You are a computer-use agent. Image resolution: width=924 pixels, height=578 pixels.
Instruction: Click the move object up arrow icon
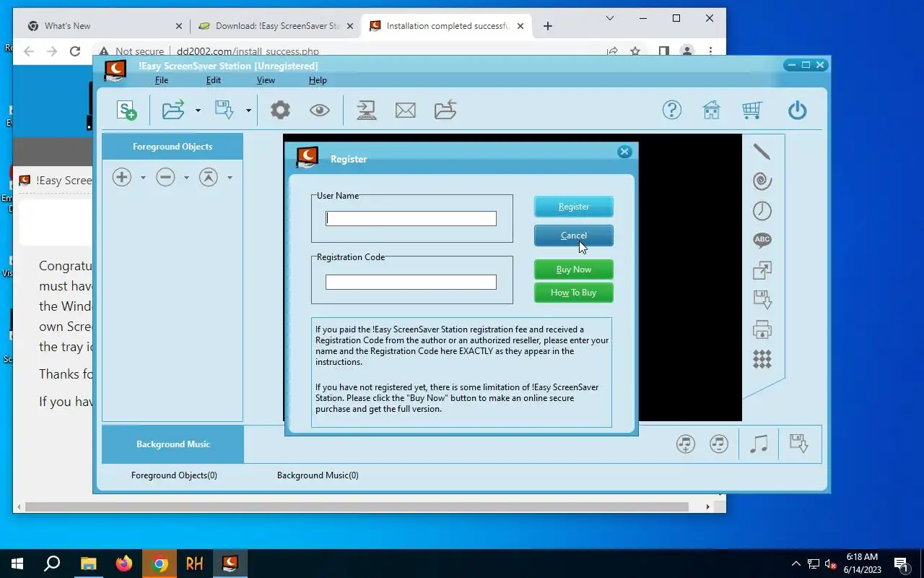(x=209, y=177)
